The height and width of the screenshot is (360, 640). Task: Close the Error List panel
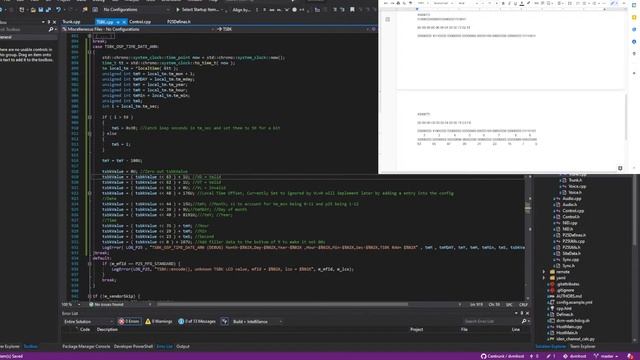click(527, 313)
